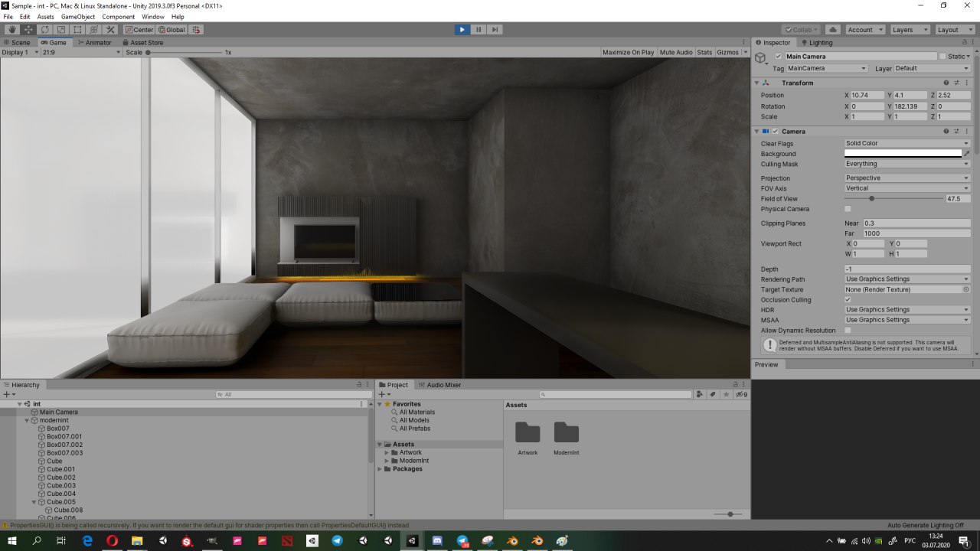Toggle Global handle rotation button
This screenshot has height=551, width=980.
[171, 30]
